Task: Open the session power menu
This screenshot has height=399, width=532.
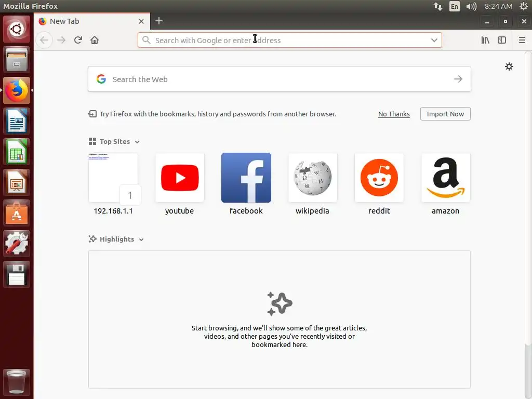Action: [524, 6]
